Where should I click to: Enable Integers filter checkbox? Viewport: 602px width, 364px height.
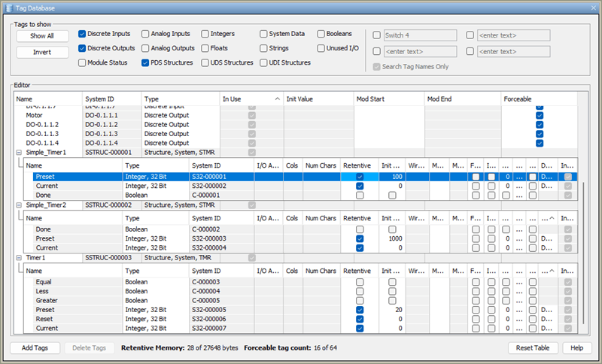click(205, 34)
